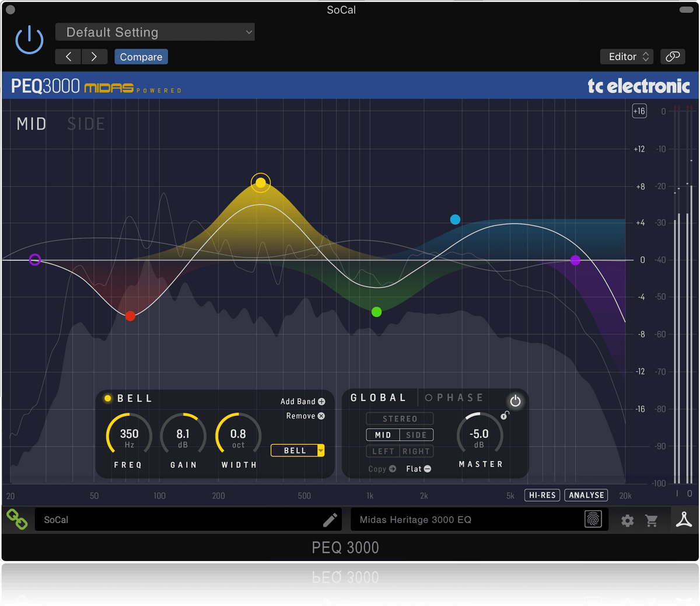Click the shopping cart icon
The width and height of the screenshot is (700, 606).
coord(652,520)
